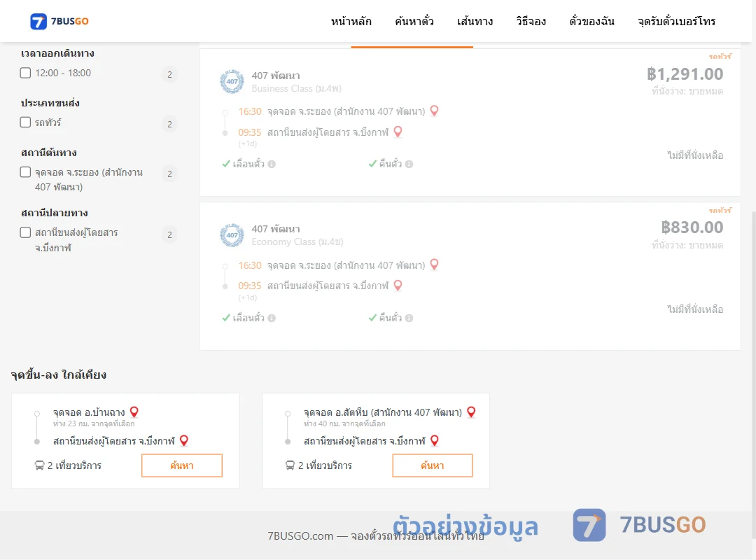Tick the จุดจอด จ.ระยอง origin station checkbox

[x=26, y=171]
